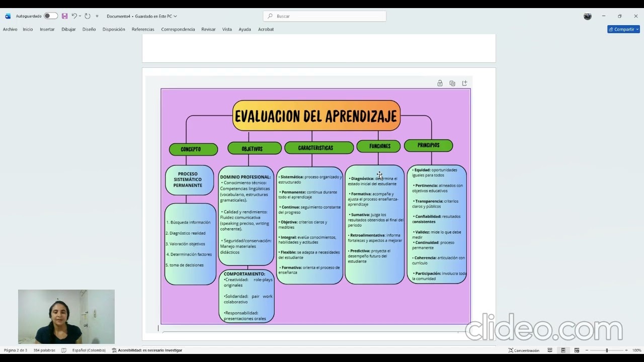Switch to the Referencias tab
Viewport: 644px width, 362px height.
coord(143,29)
